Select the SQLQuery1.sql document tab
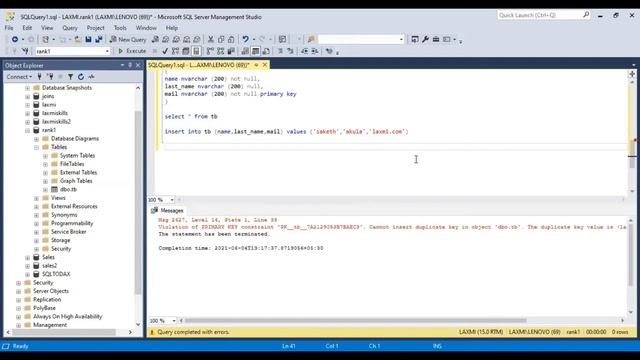Screen dimensions: 640x360 point(198,65)
